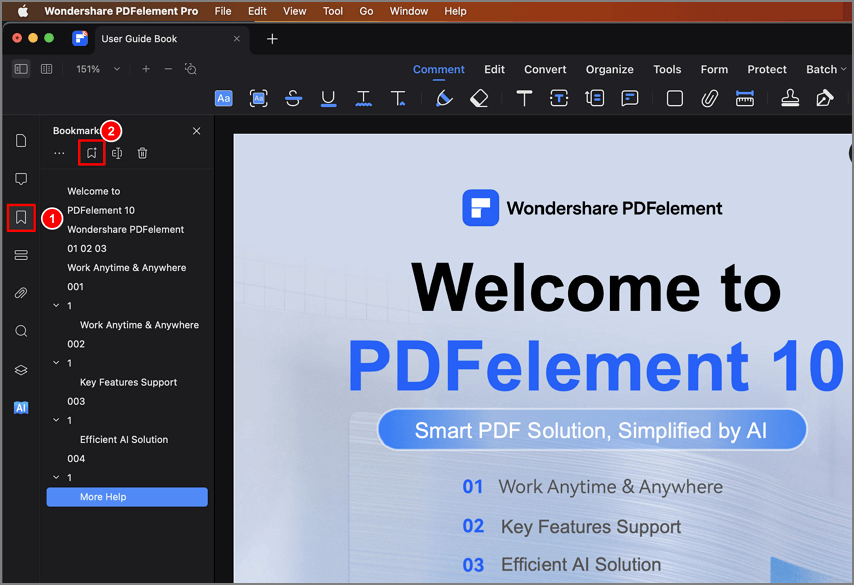Open the File menu

tap(223, 11)
